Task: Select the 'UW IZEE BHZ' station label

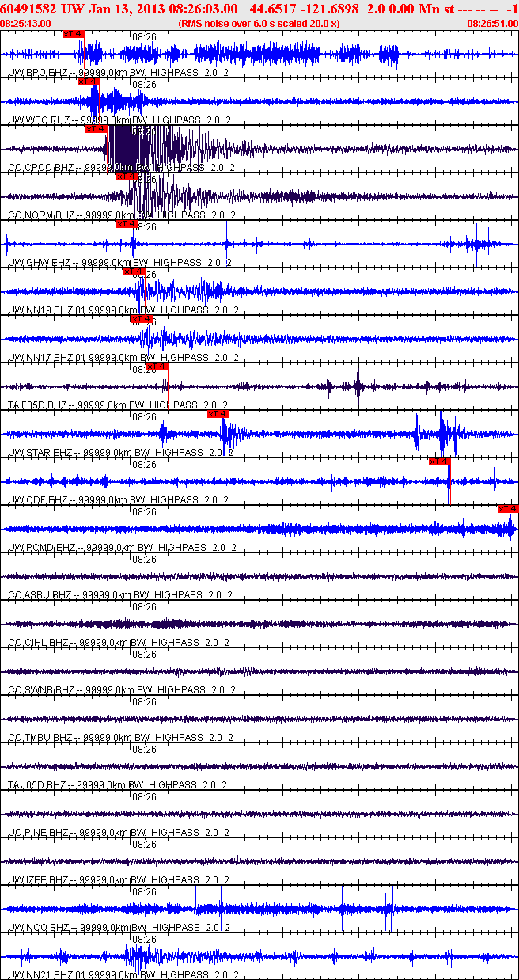Action: coord(39,880)
